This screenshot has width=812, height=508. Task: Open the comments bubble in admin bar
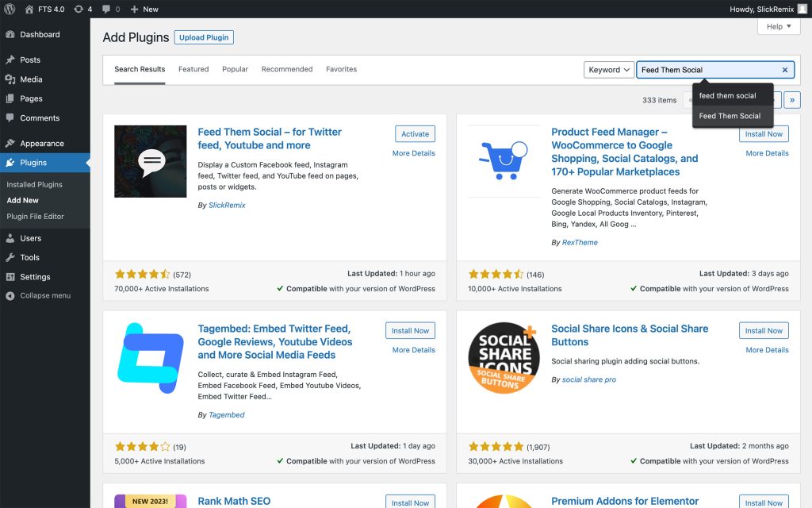pyautogui.click(x=111, y=9)
